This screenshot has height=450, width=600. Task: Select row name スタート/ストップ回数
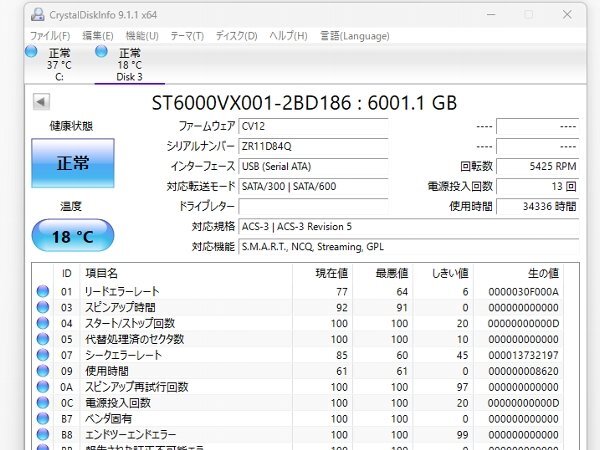130,323
